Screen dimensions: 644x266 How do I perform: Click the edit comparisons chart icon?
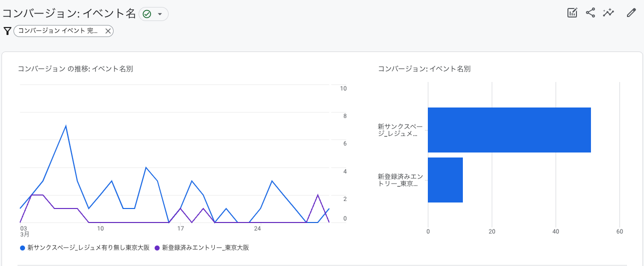click(572, 13)
